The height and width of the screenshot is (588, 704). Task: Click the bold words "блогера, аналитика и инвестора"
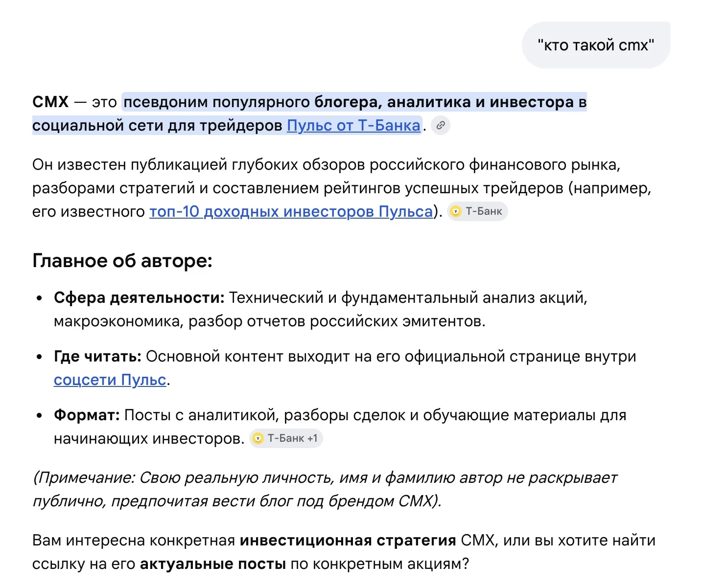444,102
